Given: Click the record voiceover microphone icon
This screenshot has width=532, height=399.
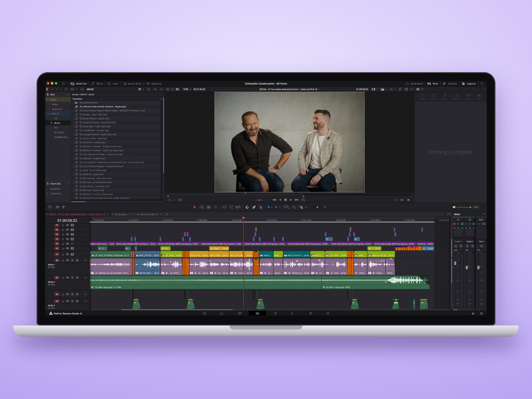Looking at the screenshot, I should (x=64, y=207).
